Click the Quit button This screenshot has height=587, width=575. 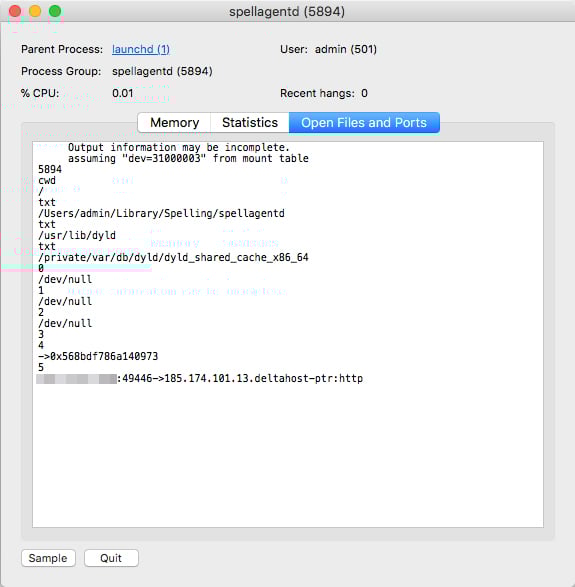pos(111,558)
